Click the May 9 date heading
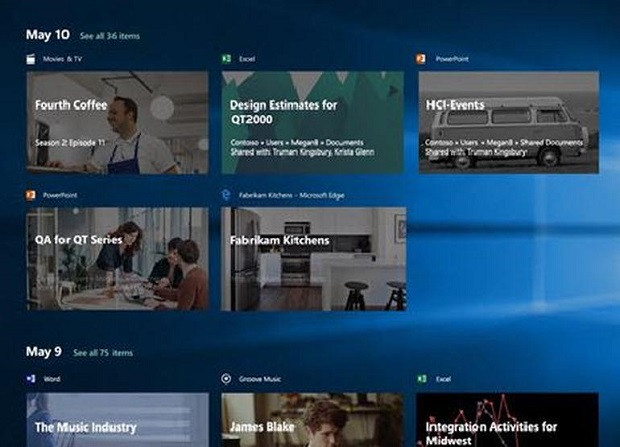 [x=44, y=352]
